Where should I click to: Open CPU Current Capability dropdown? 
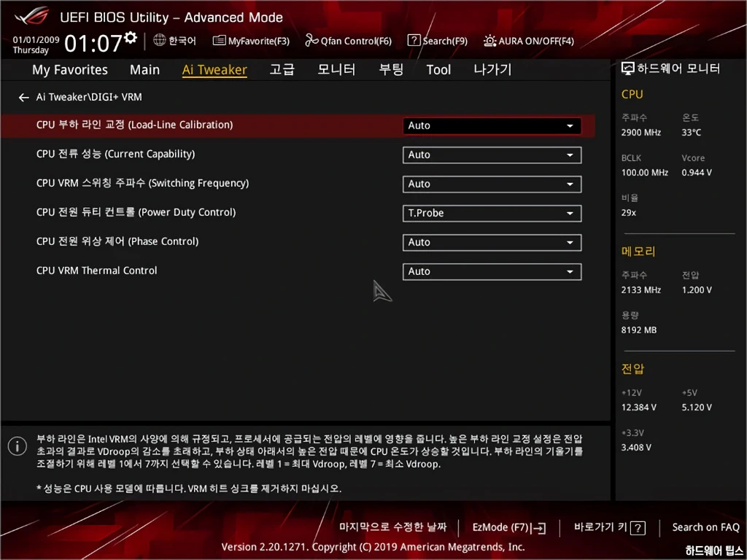coord(492,155)
